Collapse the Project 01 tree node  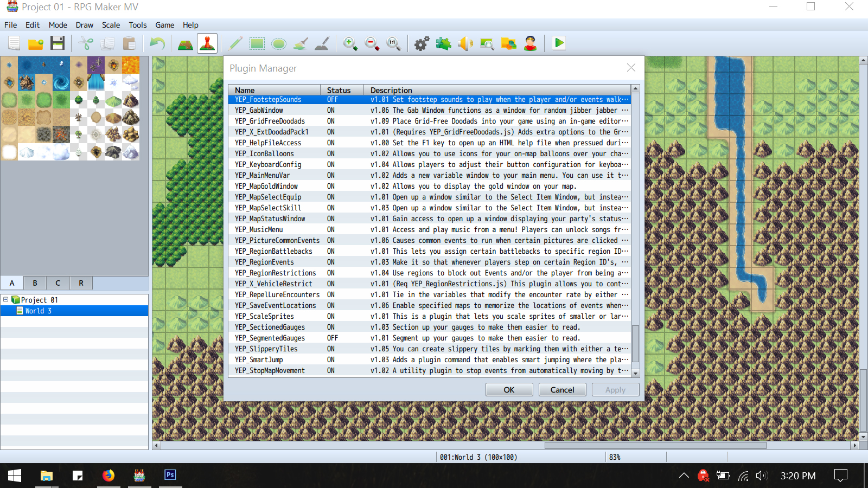pos(6,299)
